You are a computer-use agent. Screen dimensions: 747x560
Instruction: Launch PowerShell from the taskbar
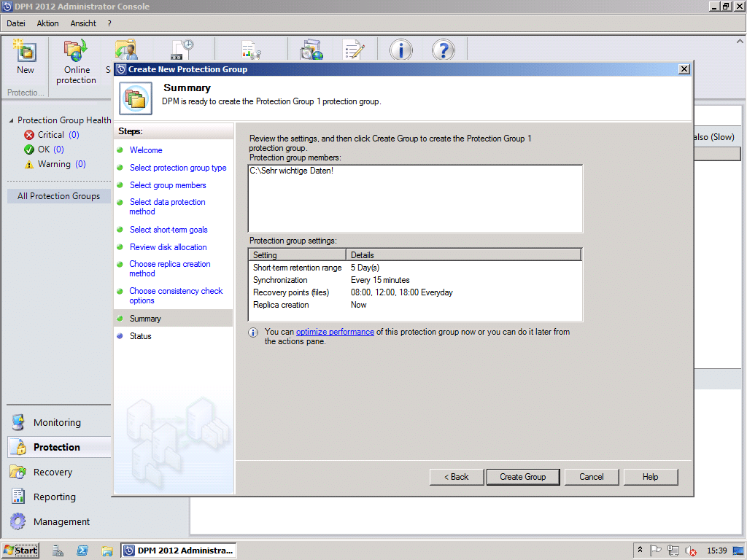[82, 551]
